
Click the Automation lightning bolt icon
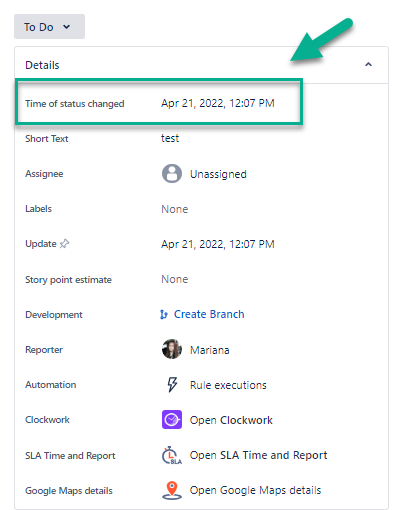172,384
